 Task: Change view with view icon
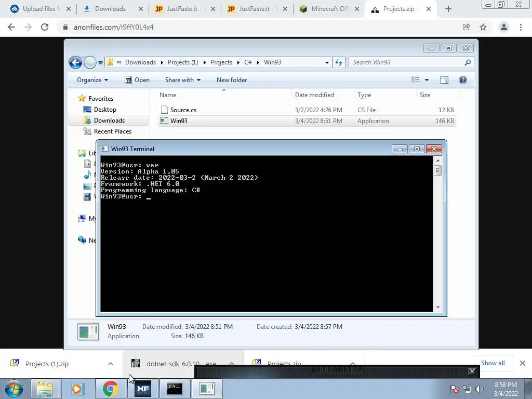coord(416,80)
